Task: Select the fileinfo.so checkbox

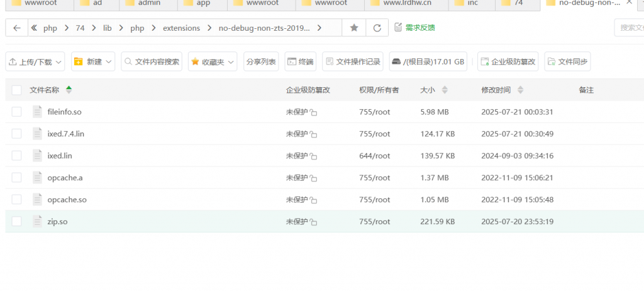Action: 16,112
